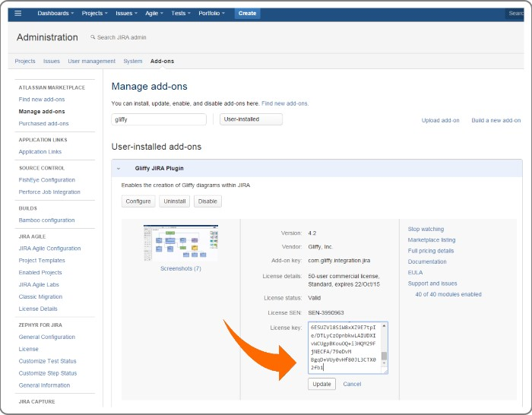532x415 pixels.
Task: Click Cancel next to Update
Action: [x=352, y=384]
